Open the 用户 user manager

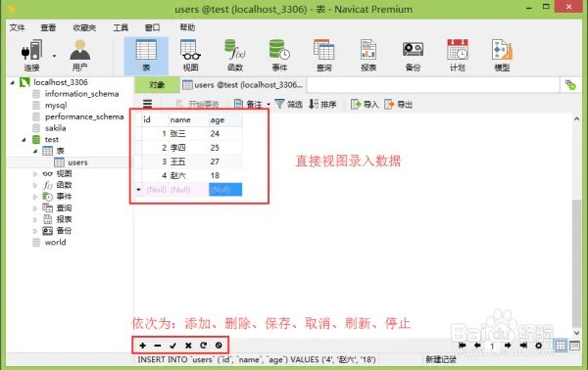coord(80,56)
